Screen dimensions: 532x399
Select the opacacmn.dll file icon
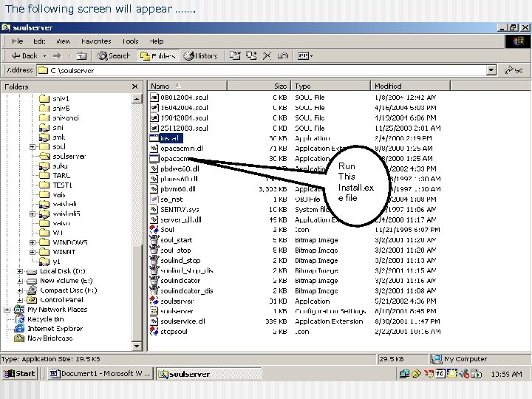point(154,149)
